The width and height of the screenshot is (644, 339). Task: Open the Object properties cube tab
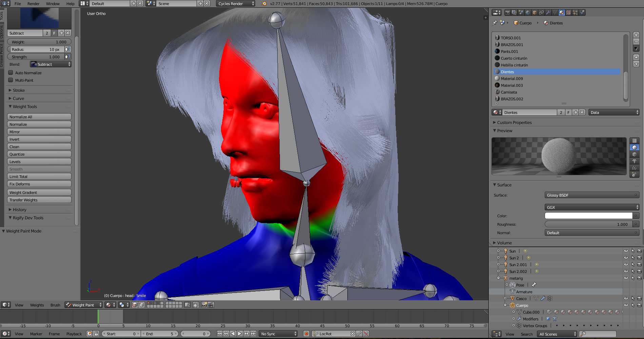pos(535,13)
